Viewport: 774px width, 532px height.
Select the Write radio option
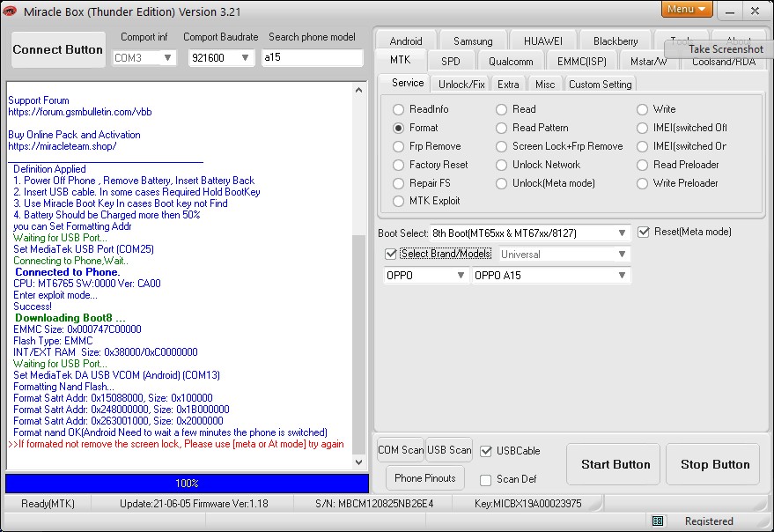tap(657, 109)
